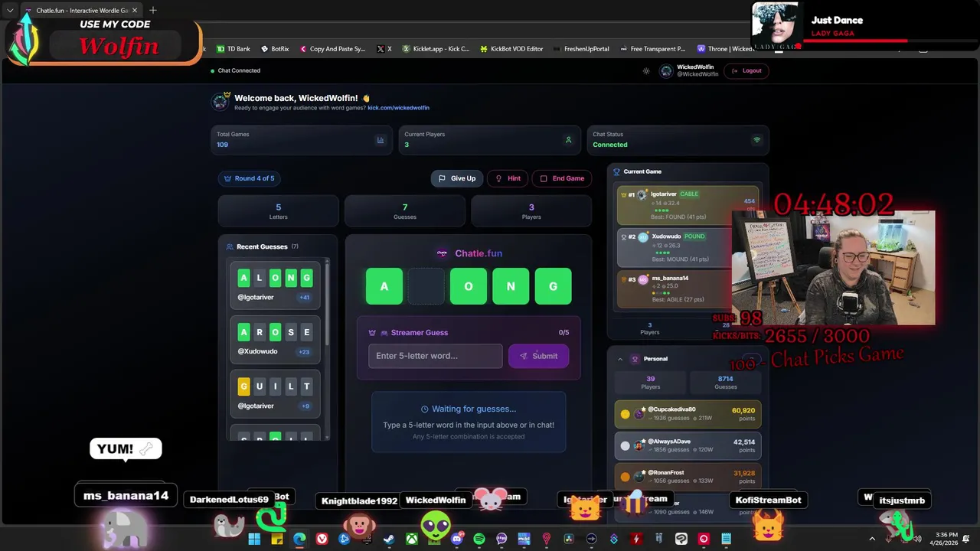Collapse the Personal leaderboard section
980x551 pixels.
pos(620,359)
